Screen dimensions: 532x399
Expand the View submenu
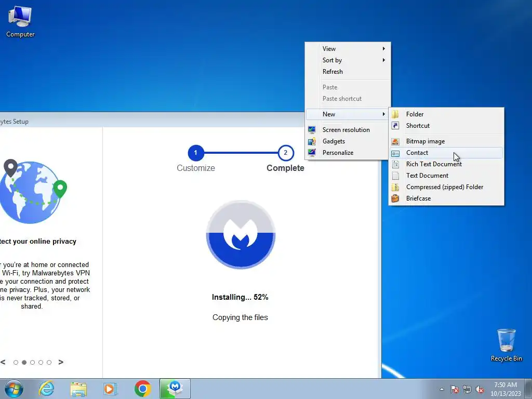348,48
